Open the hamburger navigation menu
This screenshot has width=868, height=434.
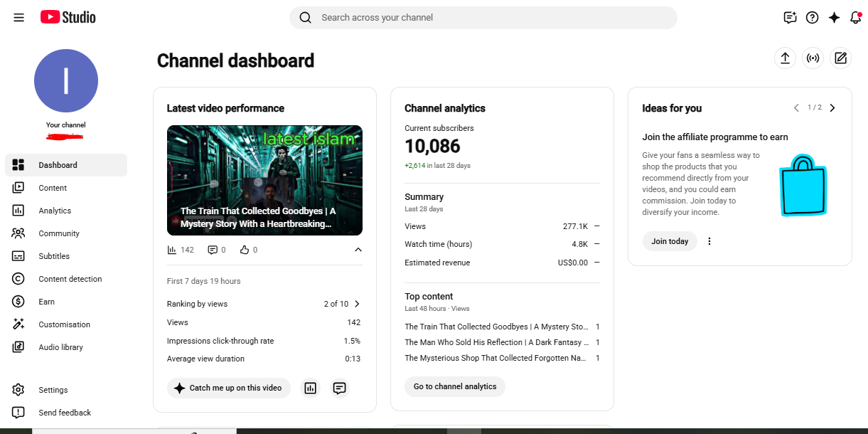(x=18, y=17)
